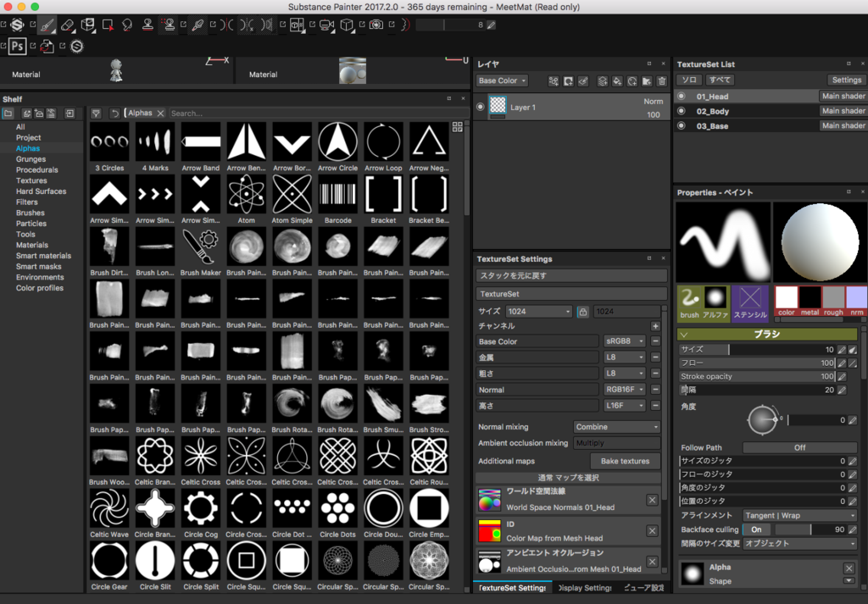This screenshot has width=868, height=604.
Task: Open texture size 1024 dropdown
Action: click(538, 312)
